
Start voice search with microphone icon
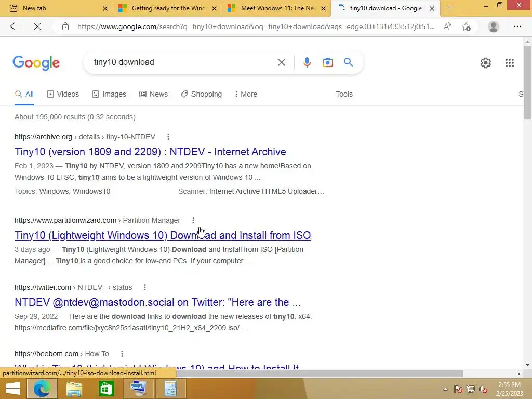tap(307, 62)
